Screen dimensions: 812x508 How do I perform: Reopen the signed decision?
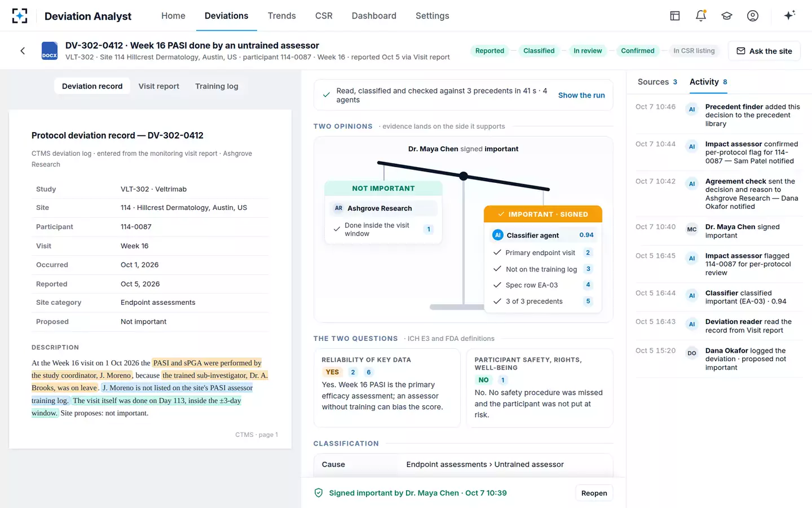point(594,493)
